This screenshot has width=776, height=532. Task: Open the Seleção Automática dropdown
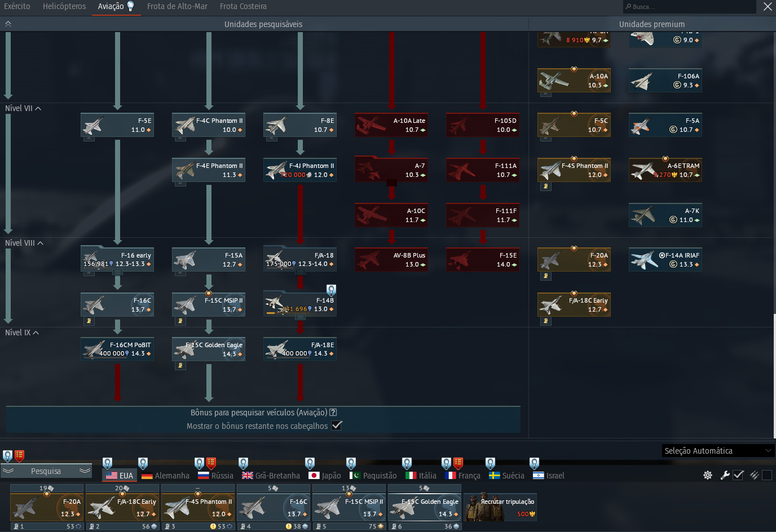click(717, 451)
